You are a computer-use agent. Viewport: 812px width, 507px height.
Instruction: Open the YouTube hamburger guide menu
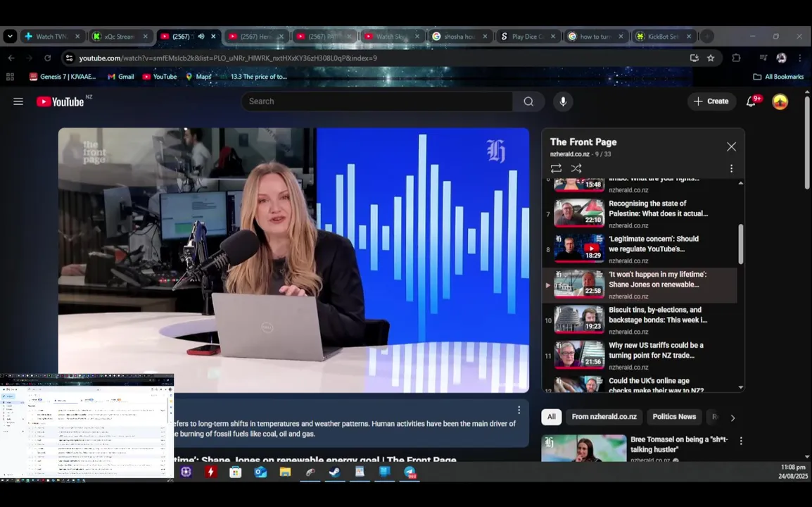(18, 101)
